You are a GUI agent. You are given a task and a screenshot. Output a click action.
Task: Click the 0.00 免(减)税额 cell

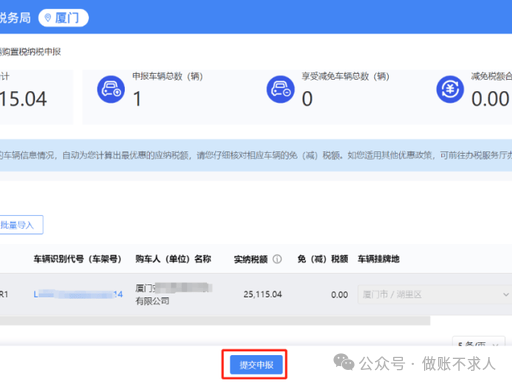(x=339, y=295)
